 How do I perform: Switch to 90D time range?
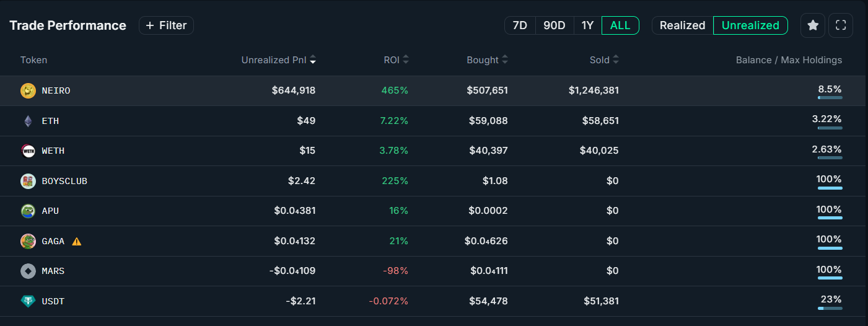coord(555,25)
